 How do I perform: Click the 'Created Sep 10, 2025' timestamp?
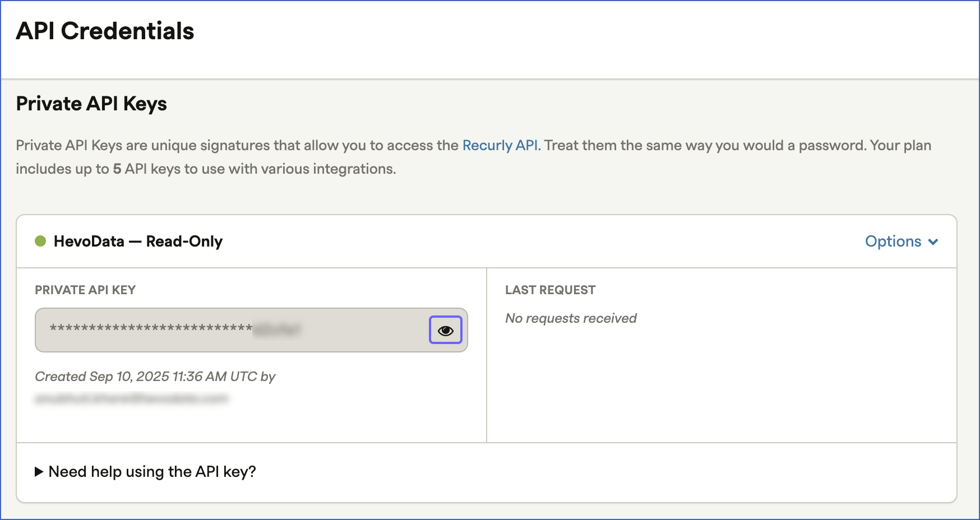click(x=155, y=377)
